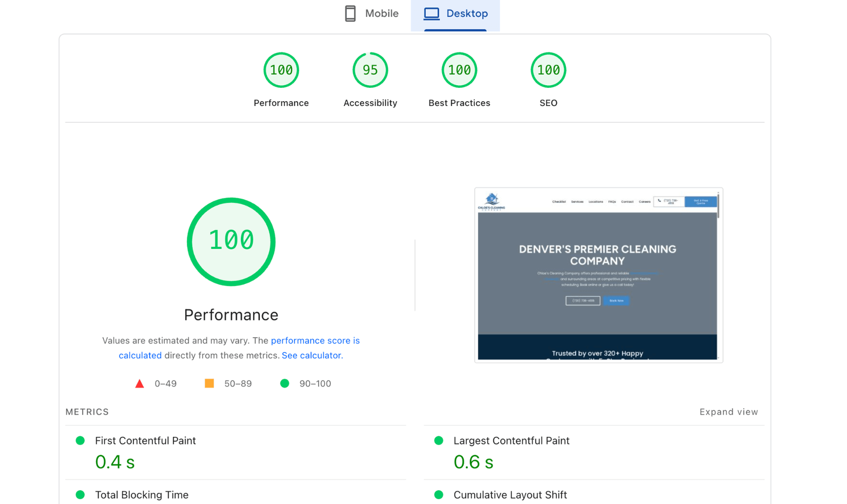
Task: Select the Desktop tab
Action: click(455, 14)
